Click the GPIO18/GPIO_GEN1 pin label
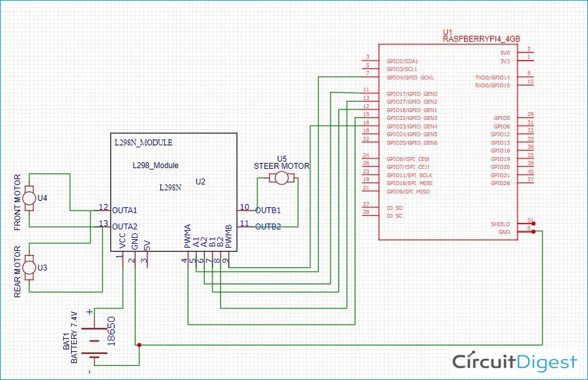This screenshot has width=588, height=380. click(x=412, y=110)
